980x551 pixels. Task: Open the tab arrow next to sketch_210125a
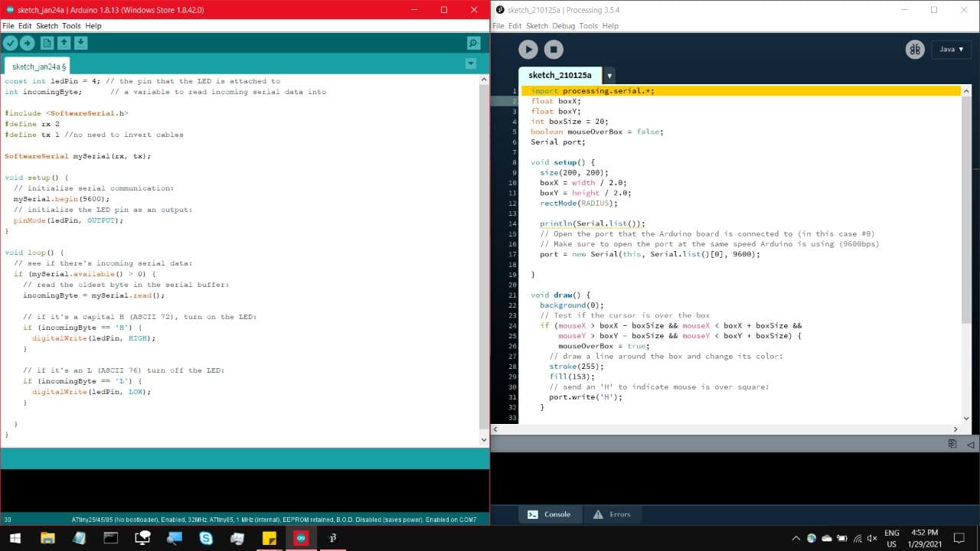(x=609, y=76)
